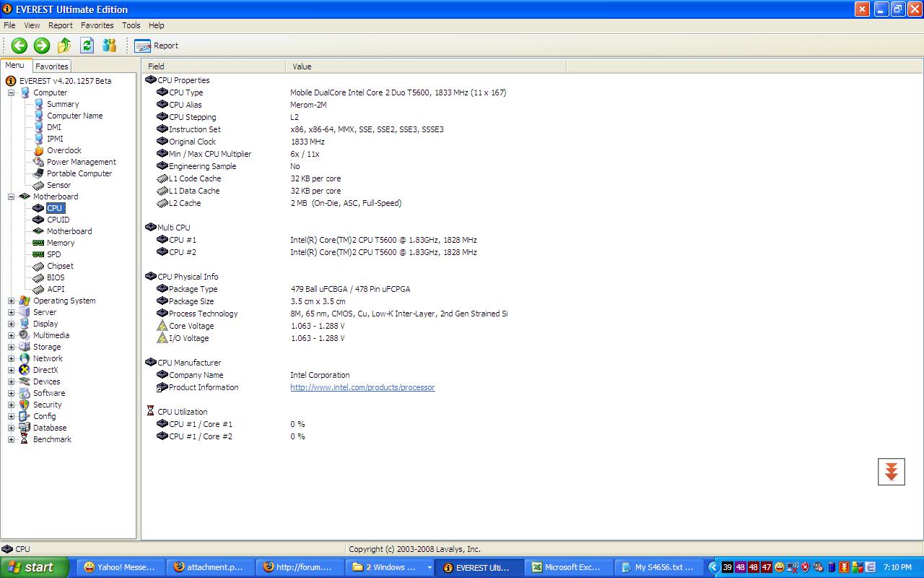Select the Memory module icon in tree
924x578 pixels.
tap(39, 243)
